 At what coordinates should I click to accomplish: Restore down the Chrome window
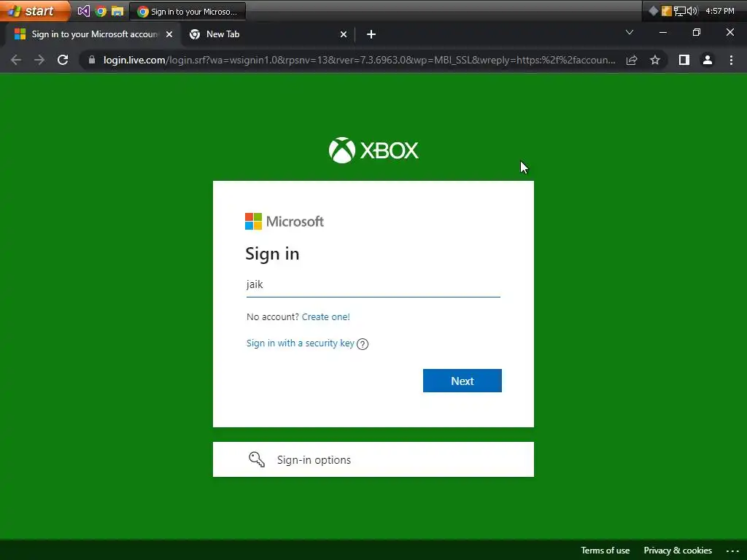(697, 32)
